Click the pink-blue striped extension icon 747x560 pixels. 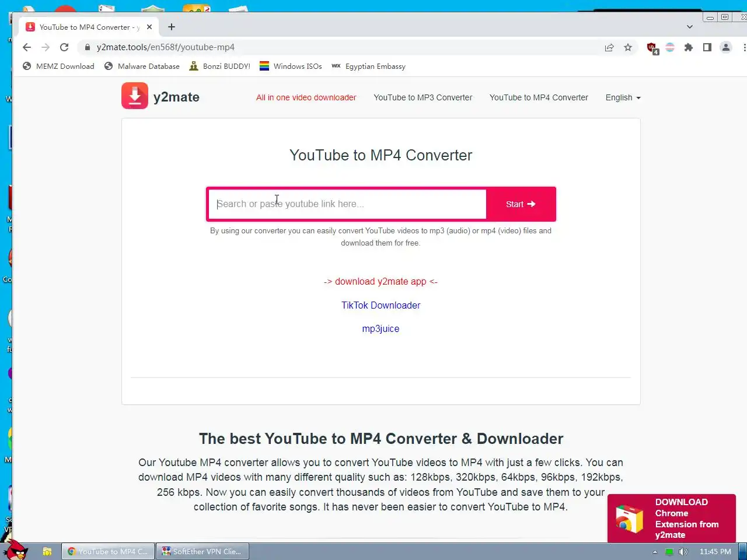(x=670, y=47)
